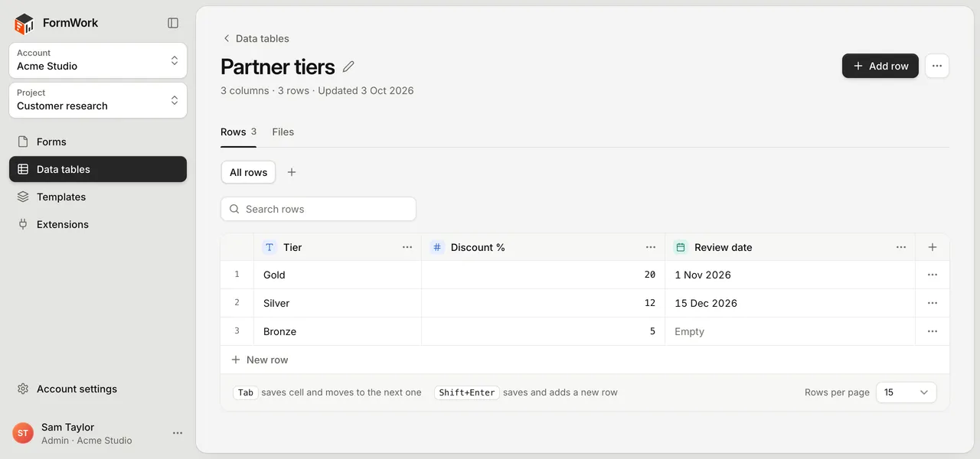Click the Review date calendar type icon
Image resolution: width=980 pixels, height=459 pixels.
681,247
